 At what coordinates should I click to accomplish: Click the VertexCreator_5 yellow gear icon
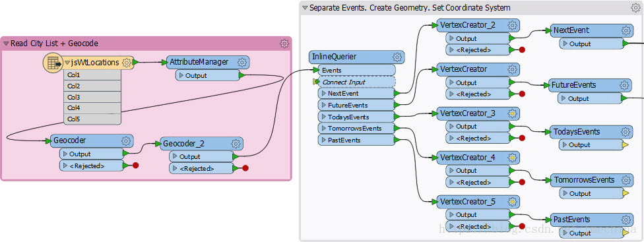[512, 202]
